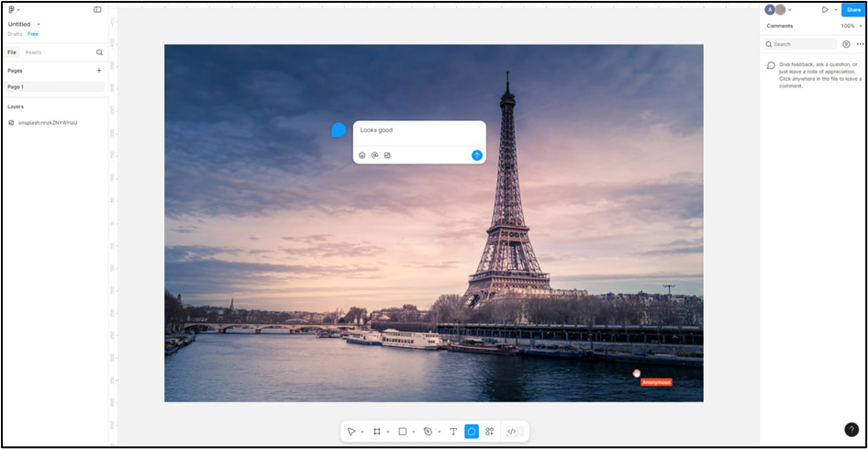Open the present options dropdown arrow

click(x=836, y=10)
